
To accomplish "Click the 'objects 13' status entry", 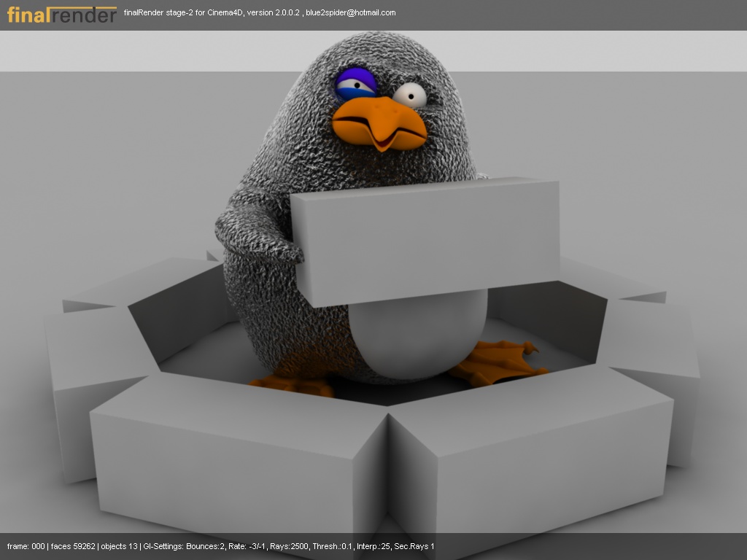I will (119, 546).
